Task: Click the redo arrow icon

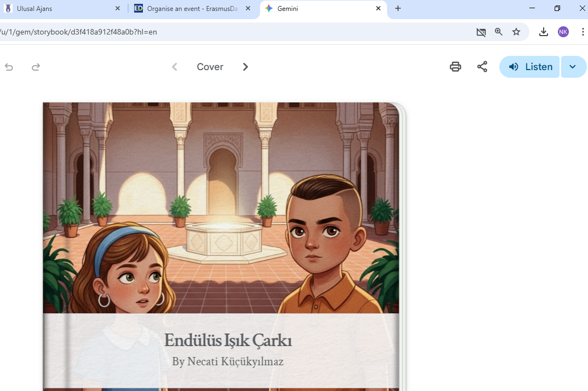Action: [x=36, y=67]
